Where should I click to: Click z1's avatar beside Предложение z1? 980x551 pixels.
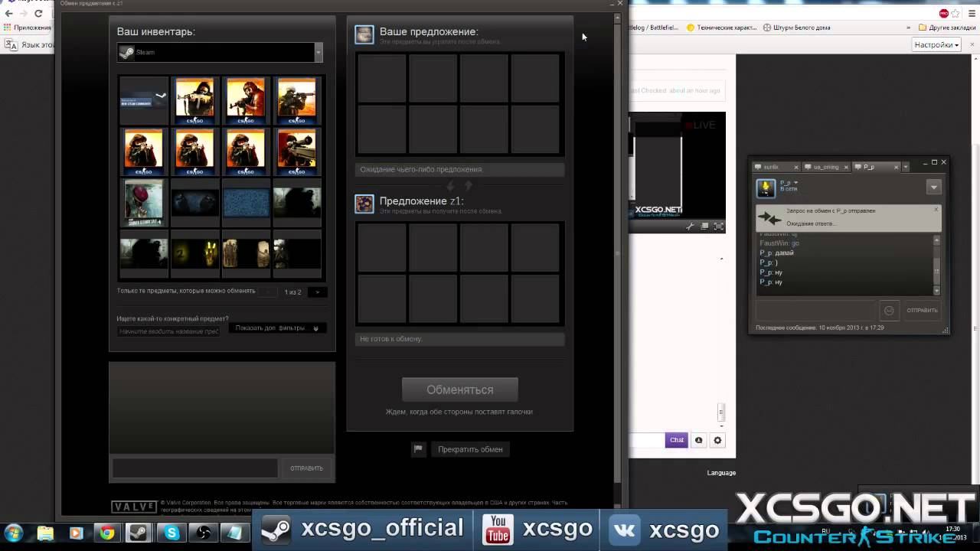pyautogui.click(x=364, y=204)
